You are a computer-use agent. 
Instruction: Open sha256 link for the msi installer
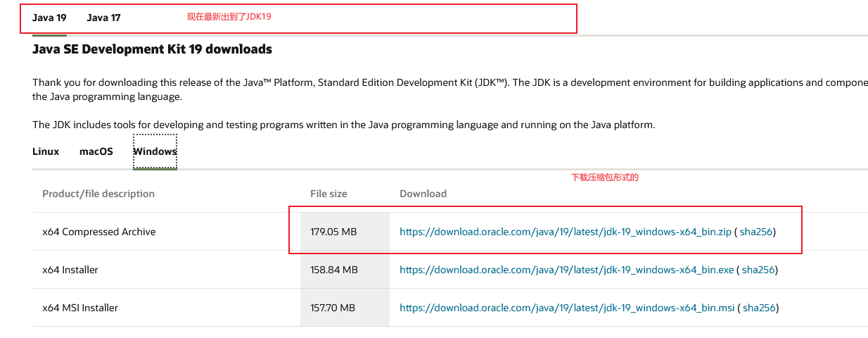point(759,308)
